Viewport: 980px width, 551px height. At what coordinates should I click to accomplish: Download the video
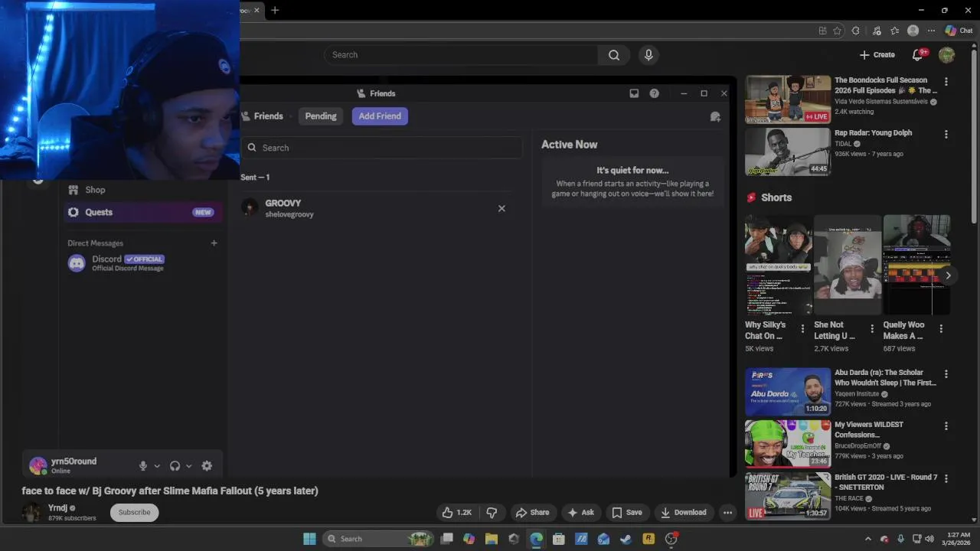(x=684, y=513)
